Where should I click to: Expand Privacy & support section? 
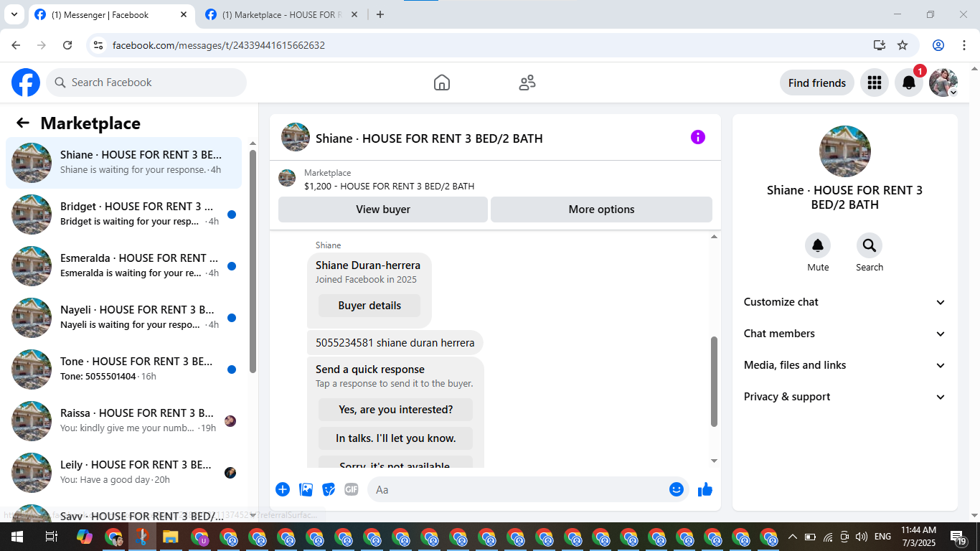click(845, 397)
